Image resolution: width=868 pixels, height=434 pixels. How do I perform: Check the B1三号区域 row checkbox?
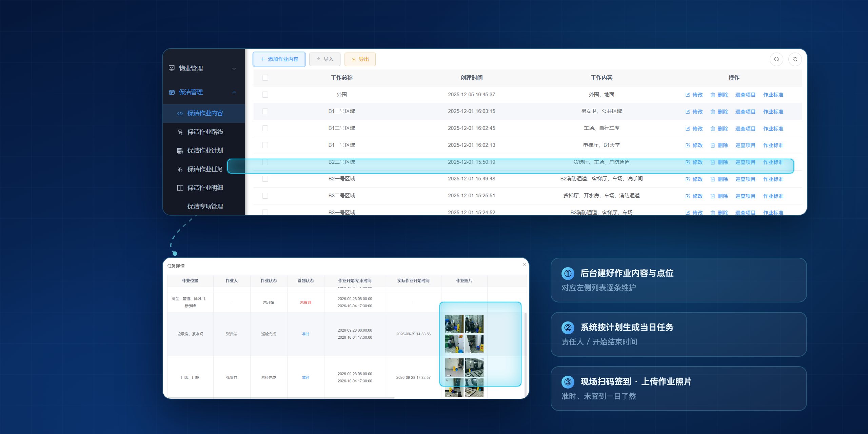click(x=265, y=111)
